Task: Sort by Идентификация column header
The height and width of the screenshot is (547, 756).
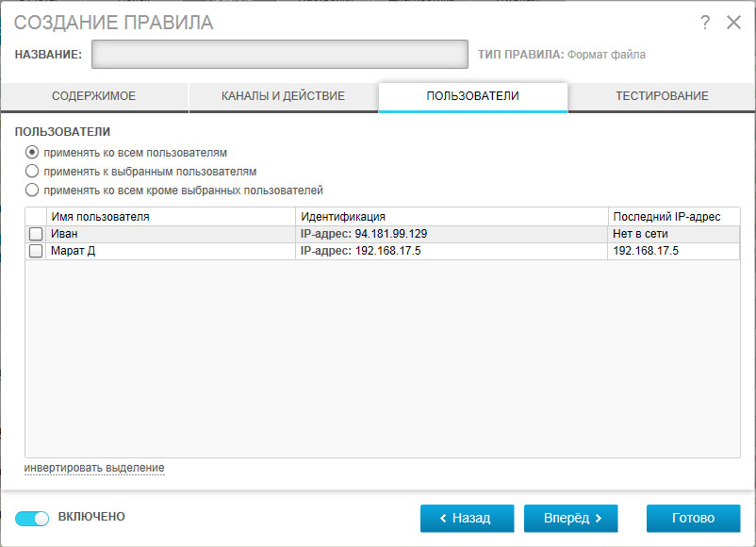Action: 452,217
